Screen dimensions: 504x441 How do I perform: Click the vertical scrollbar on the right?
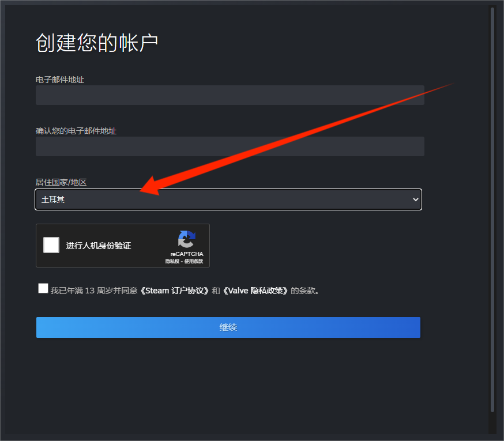click(492, 210)
